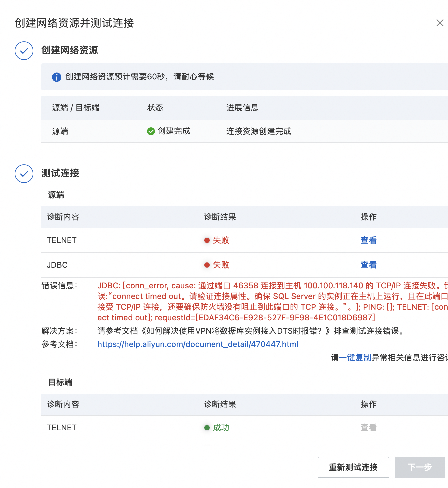Click the 成功 result in target TELNET row
This screenshot has height=488, width=448.
221,428
